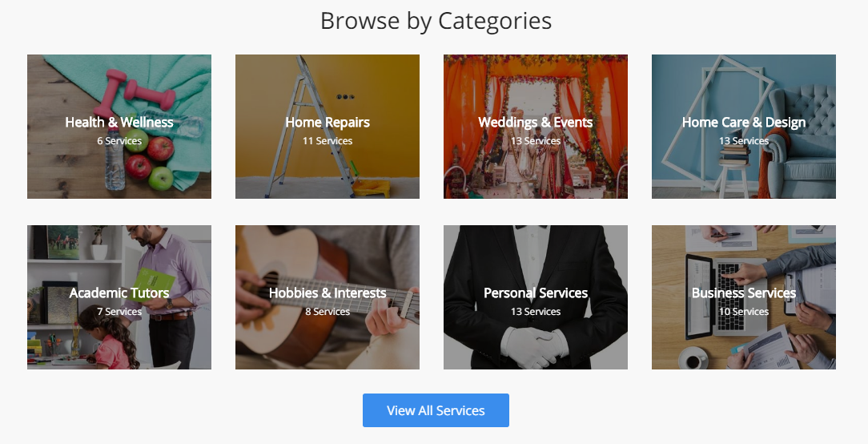Click the "Health & Wellness" title text

click(x=119, y=123)
